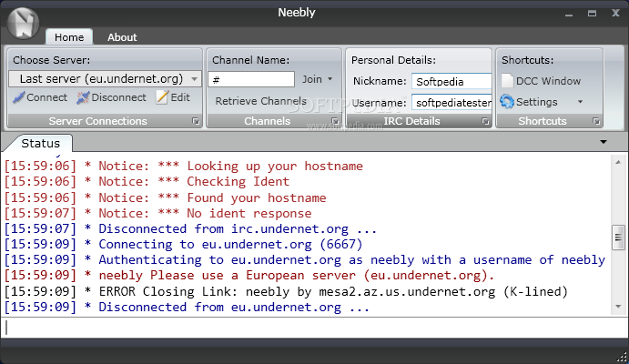
Task: Click 'Disconnected from irc.undernet.org' line
Action: [190, 229]
